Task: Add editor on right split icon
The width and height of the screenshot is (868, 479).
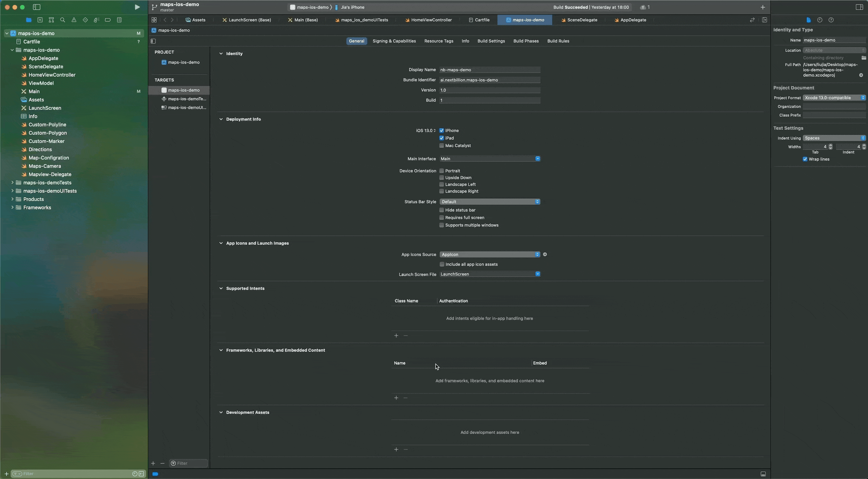Action: click(x=764, y=20)
